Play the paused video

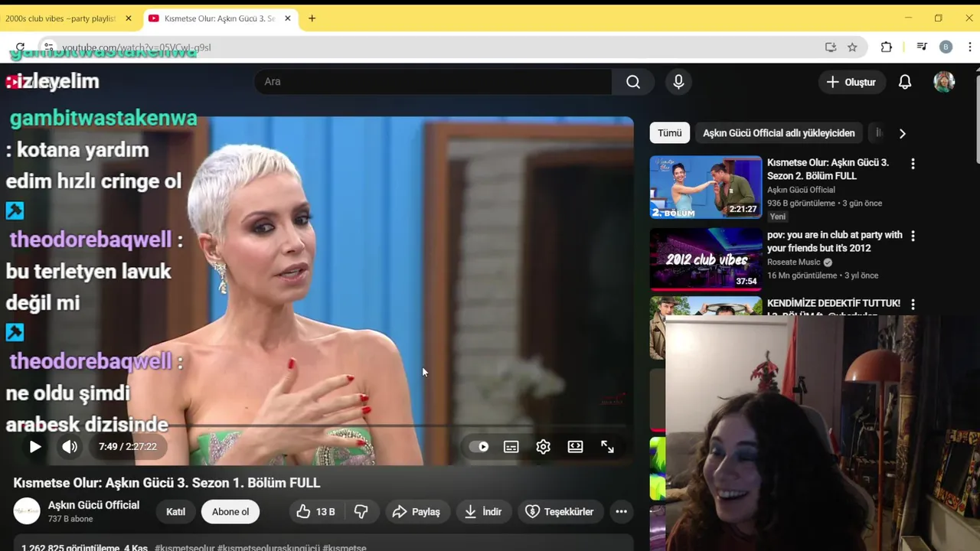[35, 447]
